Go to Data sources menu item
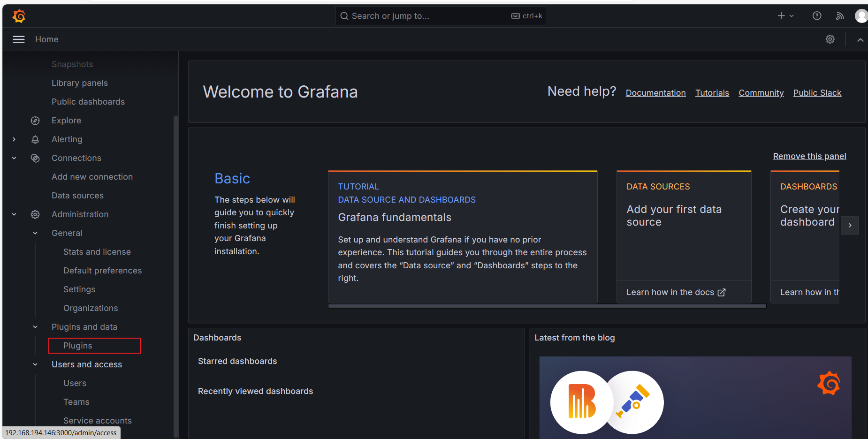Image resolution: width=868 pixels, height=439 pixels. click(77, 196)
